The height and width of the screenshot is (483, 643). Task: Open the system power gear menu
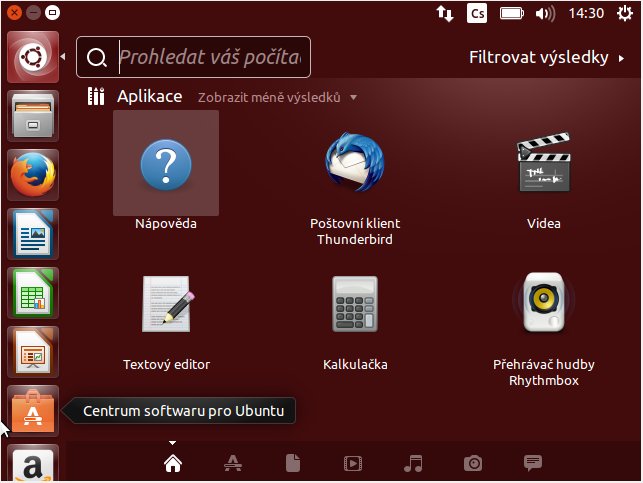[625, 14]
